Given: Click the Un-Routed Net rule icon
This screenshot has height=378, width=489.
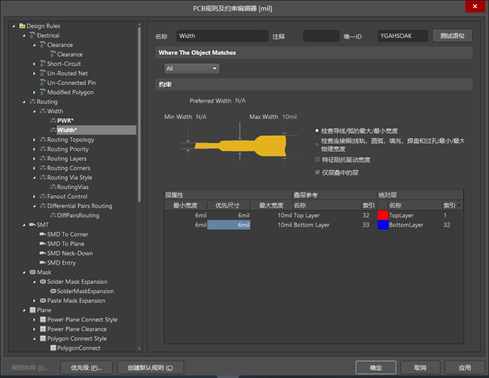Looking at the screenshot, I should click(43, 73).
